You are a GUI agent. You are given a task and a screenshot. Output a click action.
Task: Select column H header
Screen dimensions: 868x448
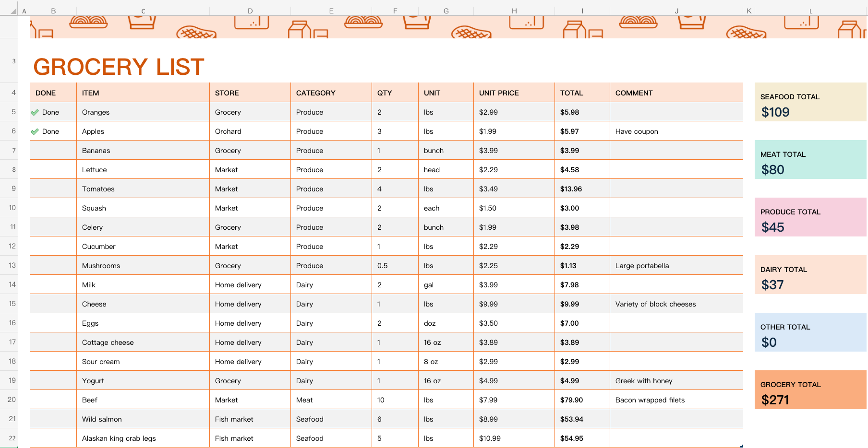[x=514, y=11]
